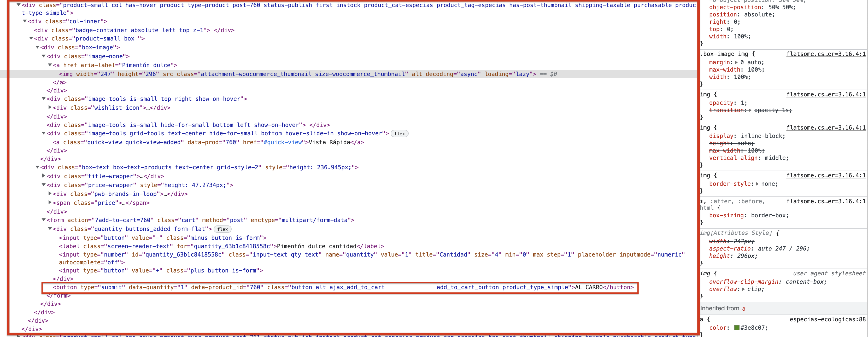Image resolution: width=868 pixels, height=337 pixels.
Task: Collapse the top product-small col div node
Action: coord(19,5)
